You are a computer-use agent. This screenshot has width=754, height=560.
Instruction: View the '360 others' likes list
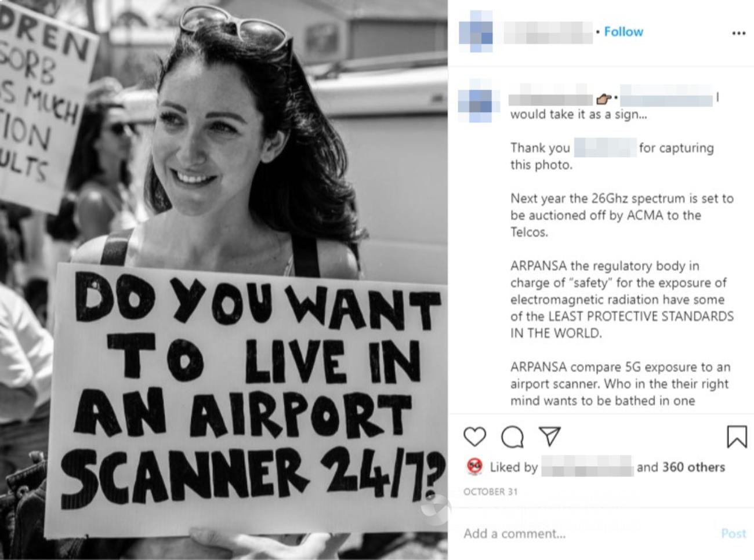[x=694, y=467]
